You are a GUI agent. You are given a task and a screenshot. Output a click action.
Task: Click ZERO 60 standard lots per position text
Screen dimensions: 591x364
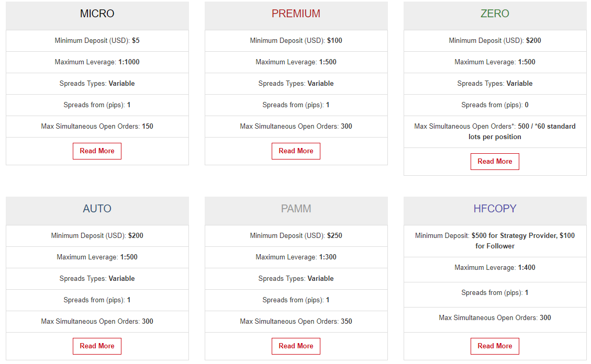(522, 131)
